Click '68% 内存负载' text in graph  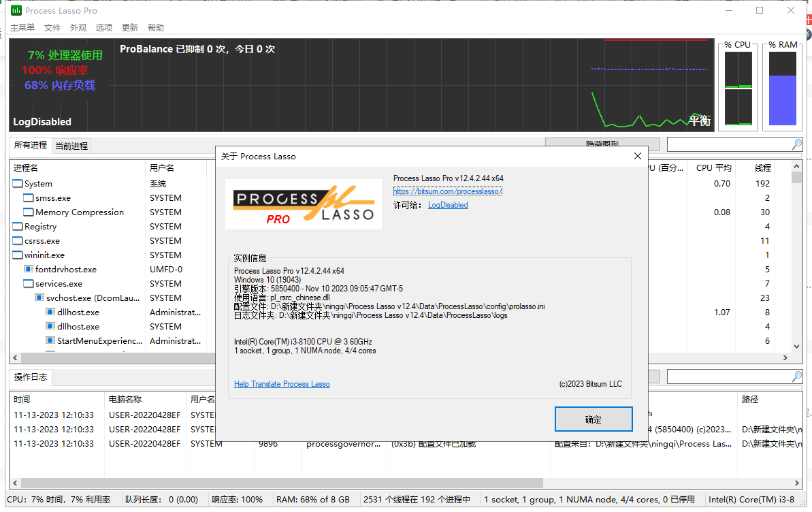pyautogui.click(x=59, y=85)
